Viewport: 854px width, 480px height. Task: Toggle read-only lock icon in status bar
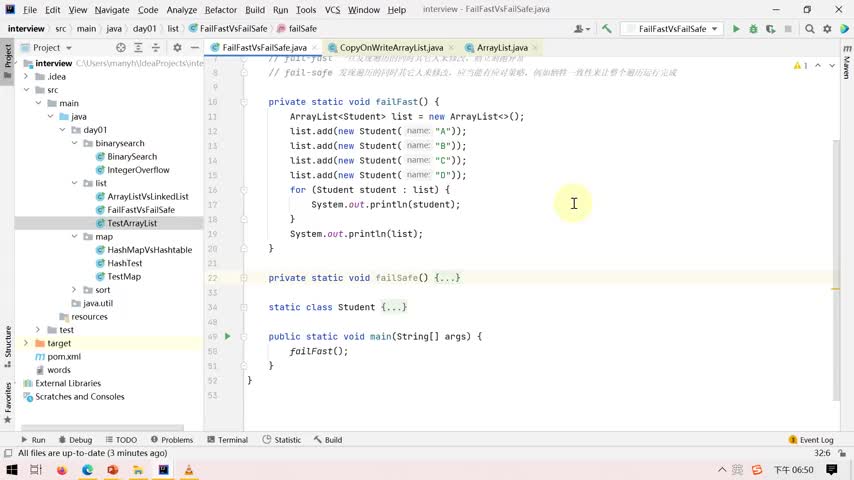[842, 453]
